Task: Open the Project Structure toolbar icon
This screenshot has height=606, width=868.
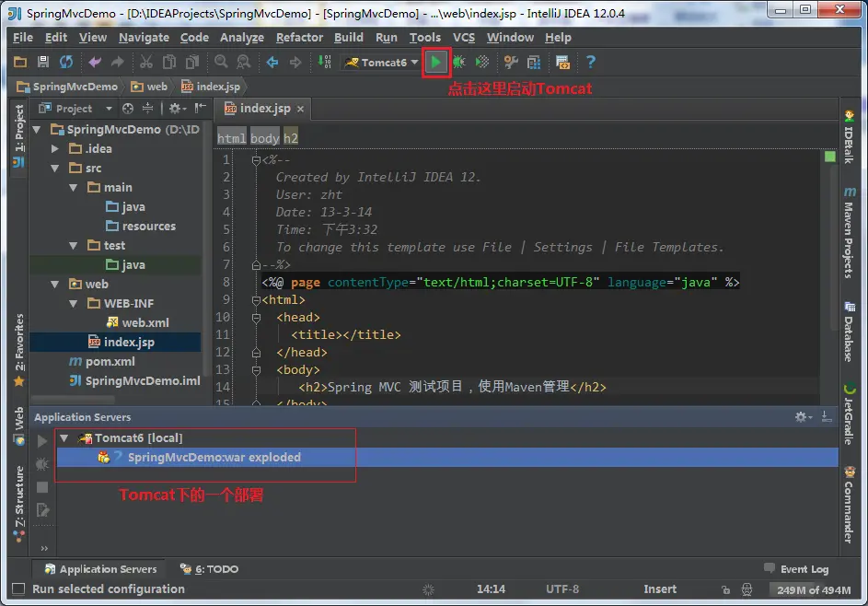Action: (x=534, y=62)
